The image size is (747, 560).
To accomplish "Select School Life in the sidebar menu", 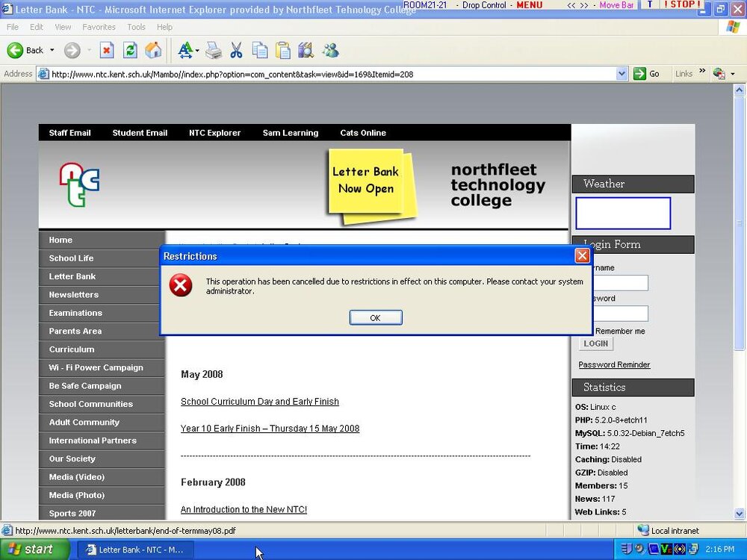I will 102,258.
